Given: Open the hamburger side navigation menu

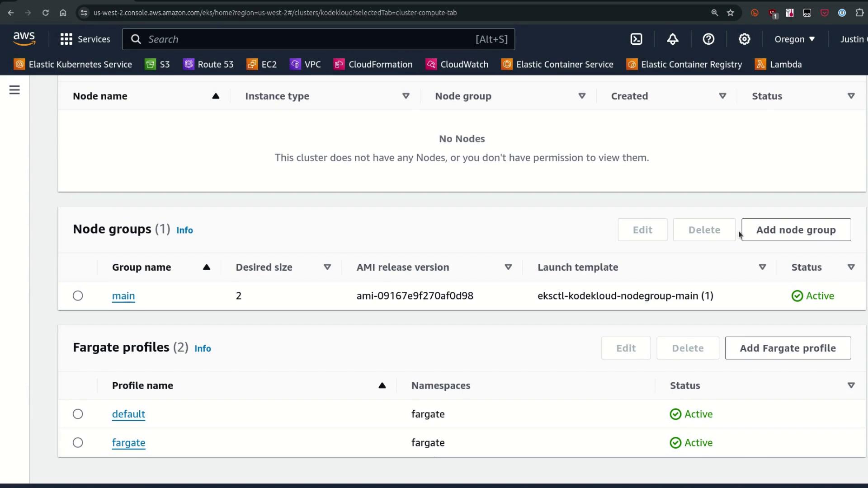Looking at the screenshot, I should point(14,90).
